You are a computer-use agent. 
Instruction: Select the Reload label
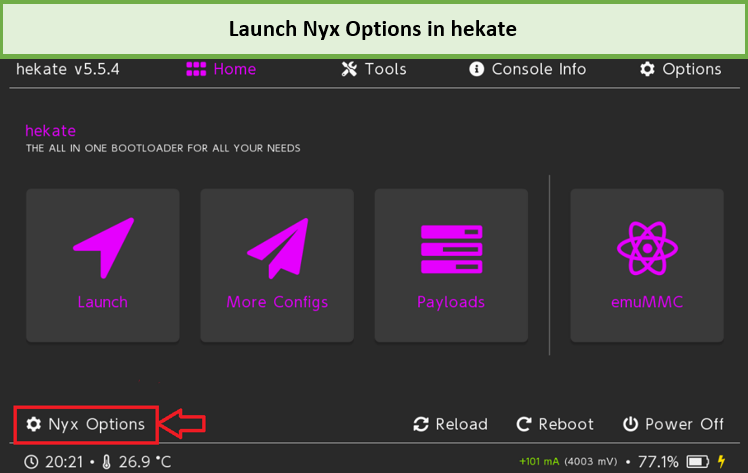[461, 424]
